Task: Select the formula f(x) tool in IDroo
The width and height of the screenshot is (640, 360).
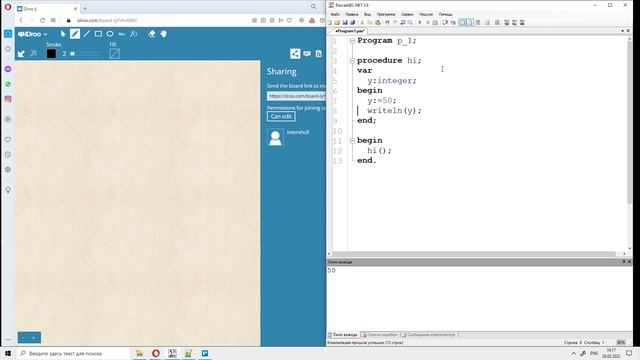Action: pos(133,34)
